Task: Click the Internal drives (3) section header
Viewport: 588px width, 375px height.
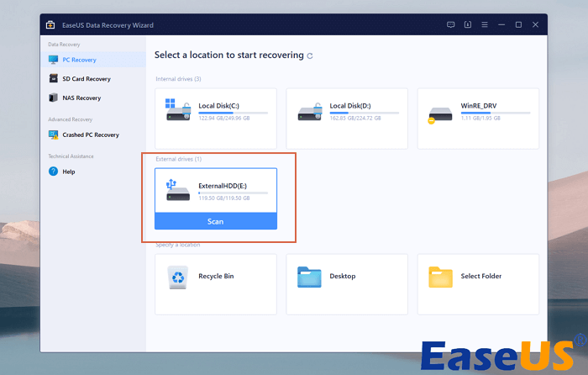Action: 178,79
